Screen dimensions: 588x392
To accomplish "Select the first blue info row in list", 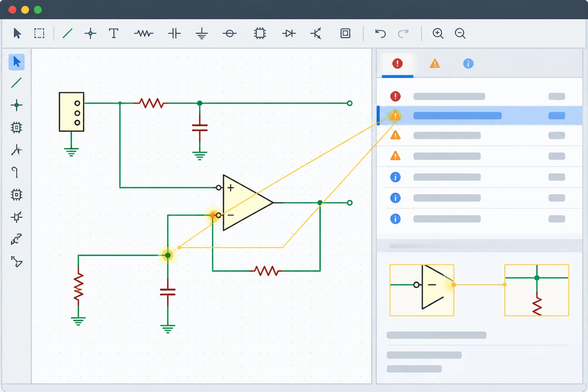I will (x=480, y=177).
